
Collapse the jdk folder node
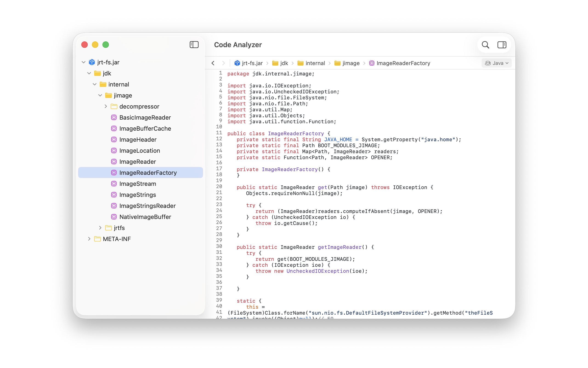click(x=89, y=73)
